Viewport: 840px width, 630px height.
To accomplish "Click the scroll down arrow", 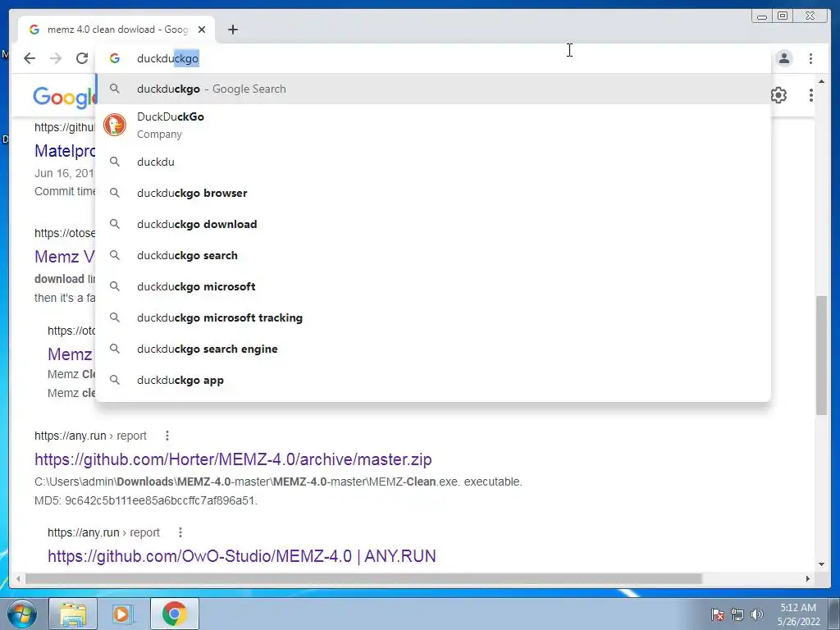I will click(x=821, y=564).
